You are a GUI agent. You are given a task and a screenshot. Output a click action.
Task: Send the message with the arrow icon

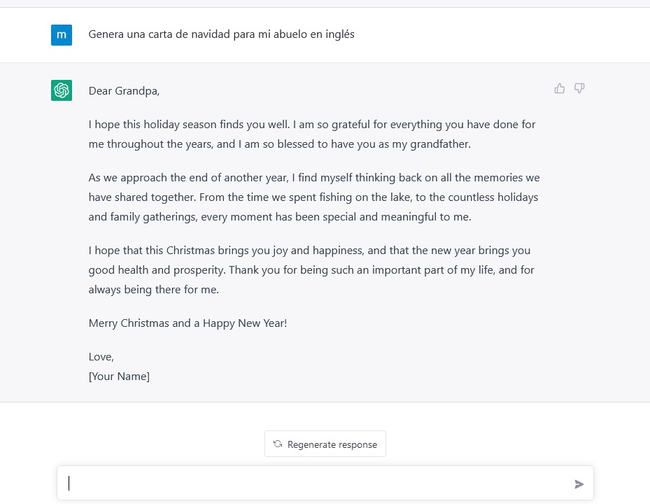[579, 484]
